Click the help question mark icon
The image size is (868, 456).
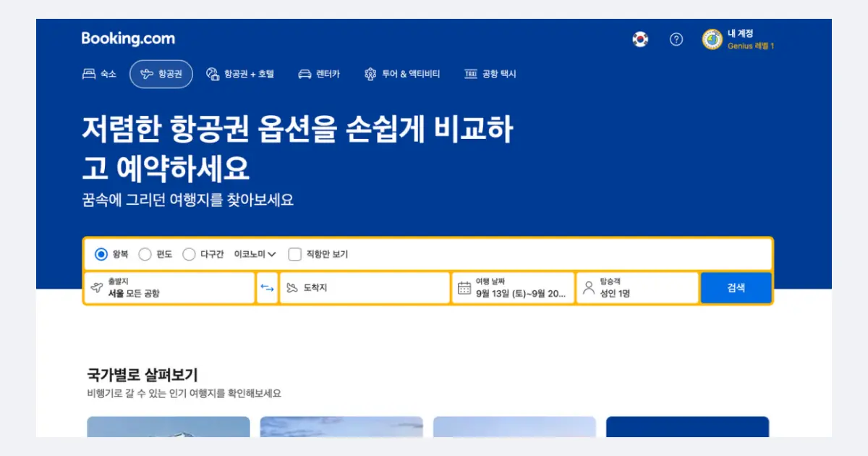(x=676, y=40)
